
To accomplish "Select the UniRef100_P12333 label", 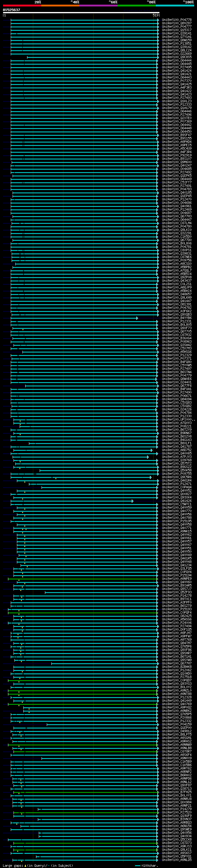I will (177, 104).
